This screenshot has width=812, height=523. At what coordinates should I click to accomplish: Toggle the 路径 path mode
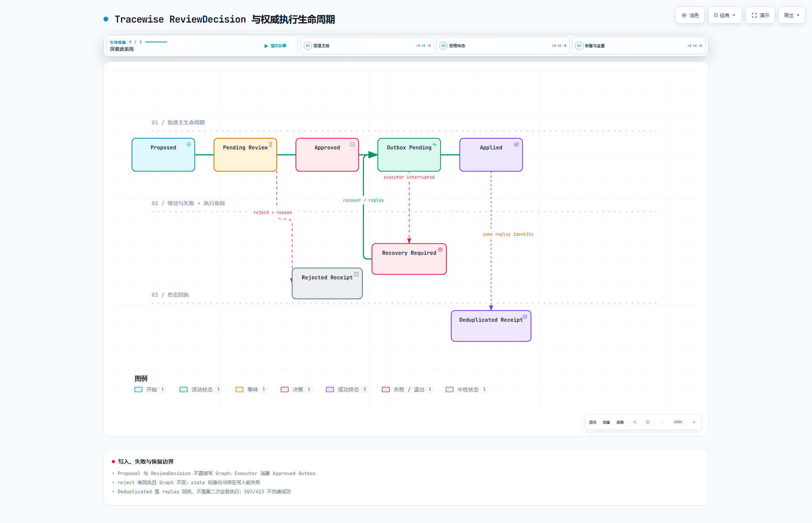click(593, 422)
